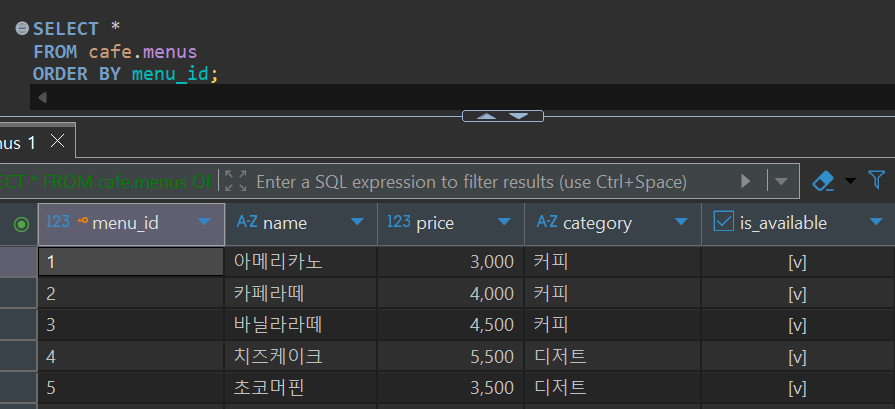
Task: Click the left scroll arrow in SQL editor
Action: pos(42,98)
